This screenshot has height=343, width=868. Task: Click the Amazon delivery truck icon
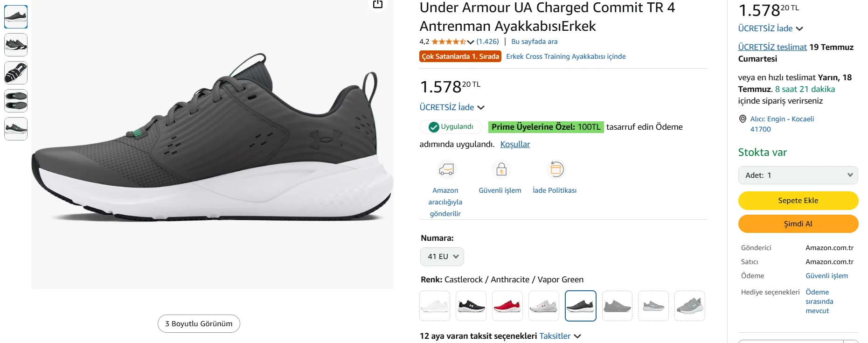pos(446,169)
